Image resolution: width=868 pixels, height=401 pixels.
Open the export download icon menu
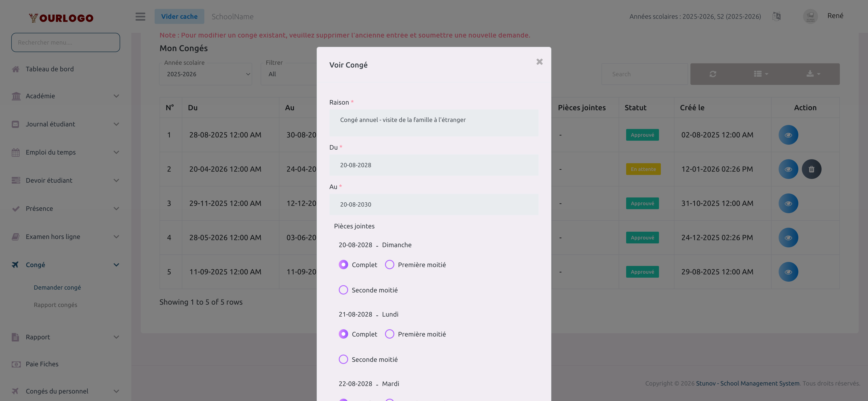coord(813,74)
